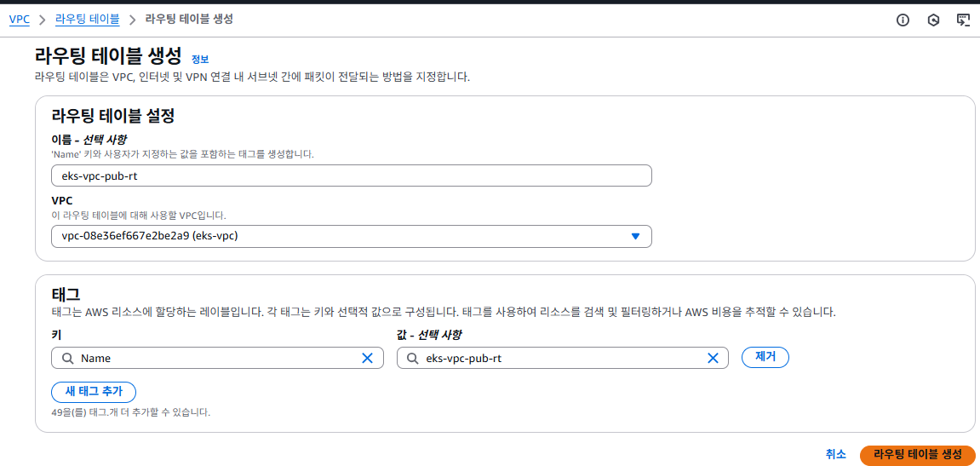The height and width of the screenshot is (466, 980).
Task: Click the search icon in the key field
Action: coord(68,359)
